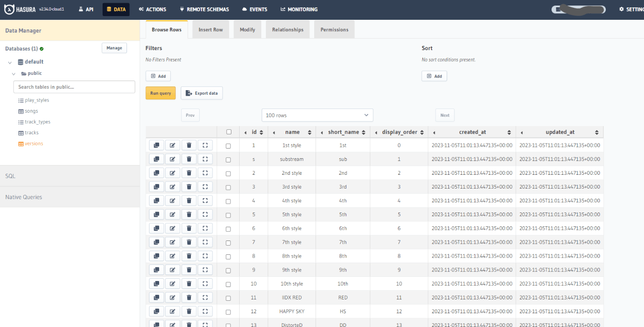The width and height of the screenshot is (644, 327).
Task: Toggle the select-all rows checkbox
Action: (x=229, y=132)
